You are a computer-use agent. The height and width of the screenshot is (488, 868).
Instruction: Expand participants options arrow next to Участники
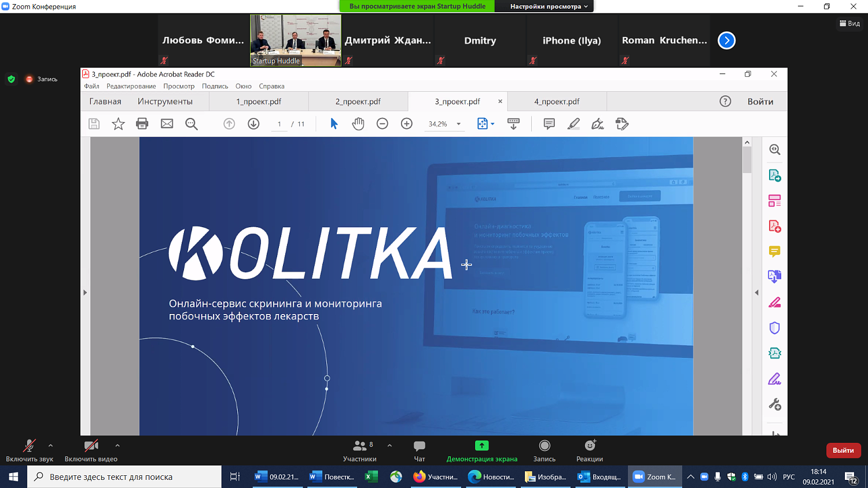[389, 446]
